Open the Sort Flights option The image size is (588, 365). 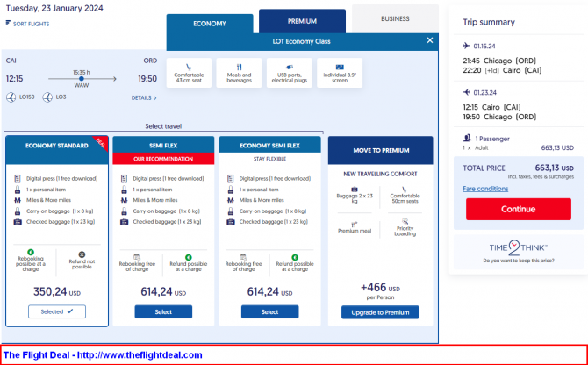[27, 24]
